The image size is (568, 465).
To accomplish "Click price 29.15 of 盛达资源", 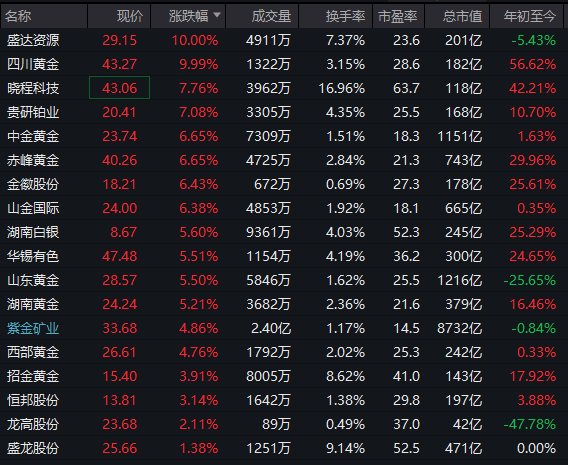I will [120, 40].
